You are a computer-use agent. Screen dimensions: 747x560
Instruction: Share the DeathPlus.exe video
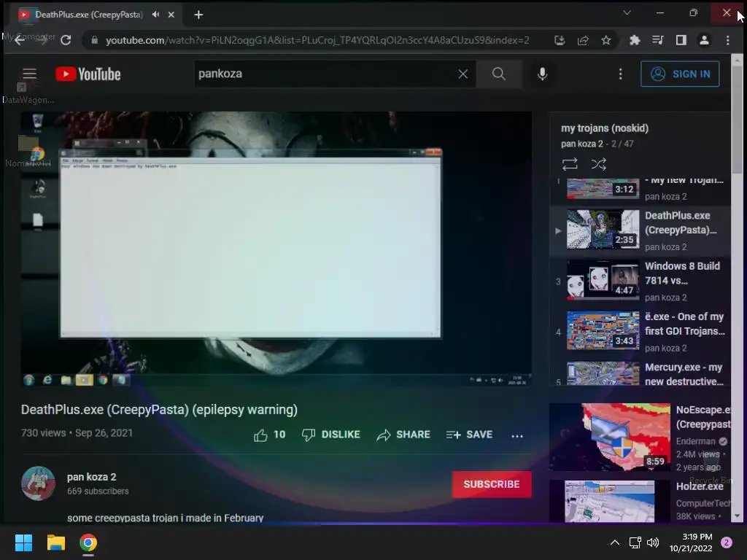click(x=403, y=435)
